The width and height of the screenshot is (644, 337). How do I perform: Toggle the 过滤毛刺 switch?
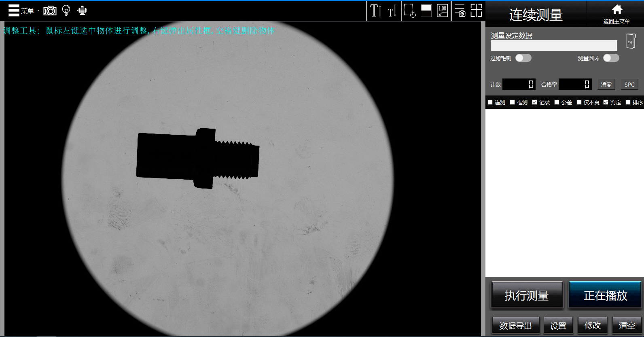pos(523,58)
